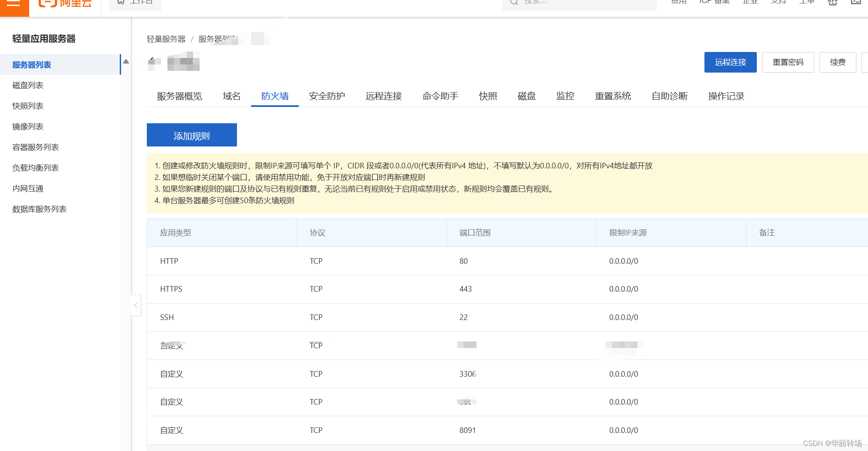The image size is (868, 451).
Task: Switch to the 自助诊断 tab
Action: pos(670,96)
